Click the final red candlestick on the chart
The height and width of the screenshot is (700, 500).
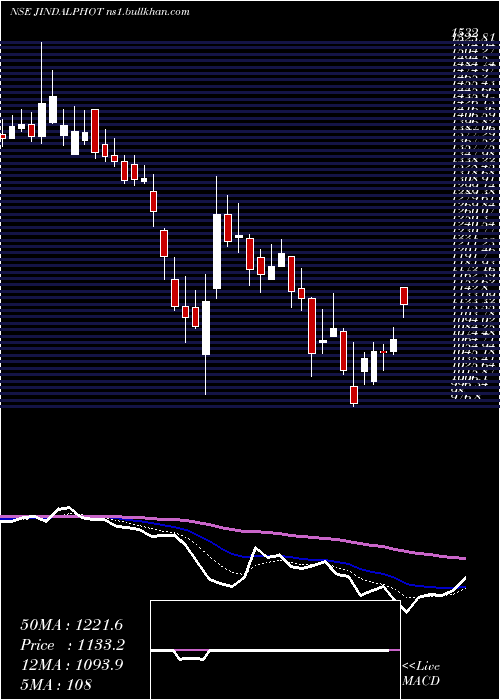pos(404,296)
